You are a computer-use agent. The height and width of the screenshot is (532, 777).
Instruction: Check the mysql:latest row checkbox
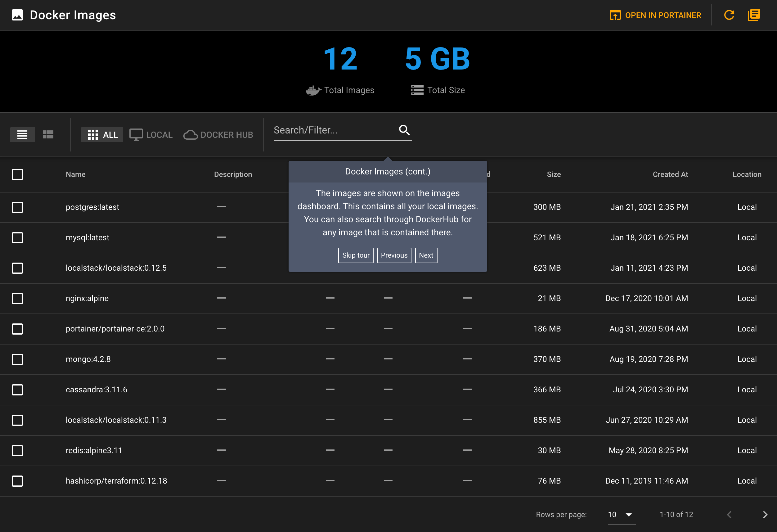pyautogui.click(x=17, y=238)
